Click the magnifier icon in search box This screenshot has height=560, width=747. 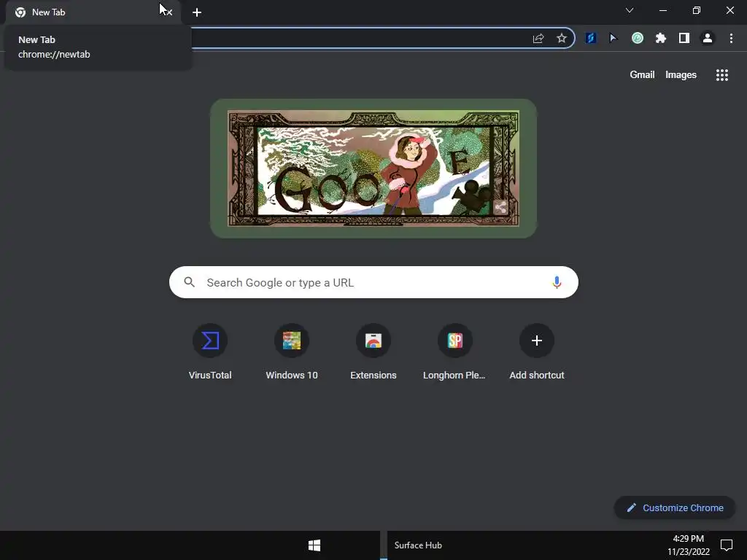point(189,282)
